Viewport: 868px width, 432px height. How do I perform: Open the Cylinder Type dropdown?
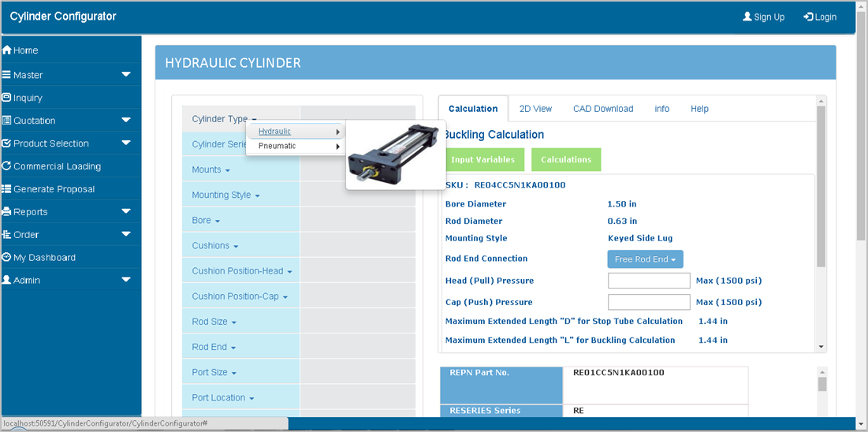click(x=224, y=119)
